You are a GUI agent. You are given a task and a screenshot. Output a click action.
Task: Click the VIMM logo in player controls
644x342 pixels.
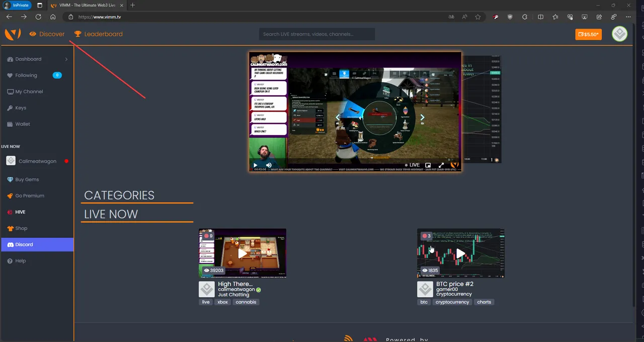tap(454, 164)
